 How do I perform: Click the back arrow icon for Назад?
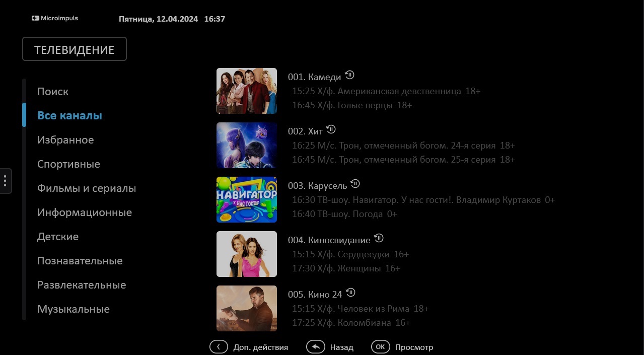point(315,347)
